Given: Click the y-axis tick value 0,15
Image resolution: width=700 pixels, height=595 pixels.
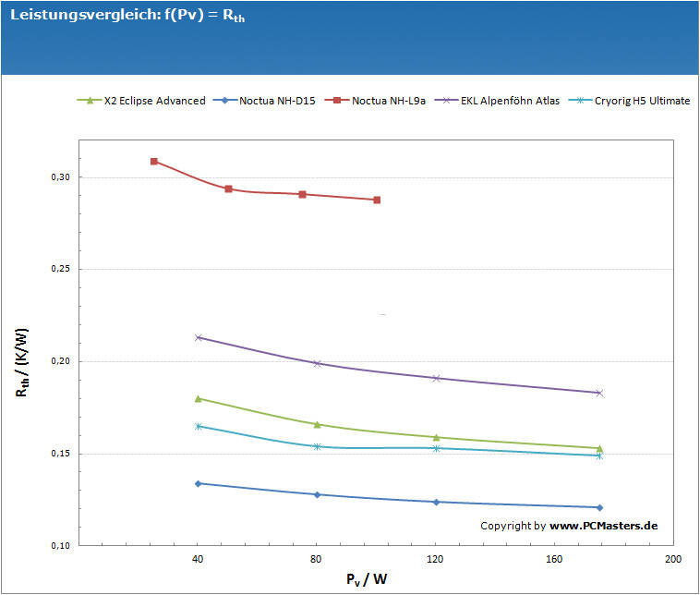Looking at the screenshot, I should [x=61, y=454].
